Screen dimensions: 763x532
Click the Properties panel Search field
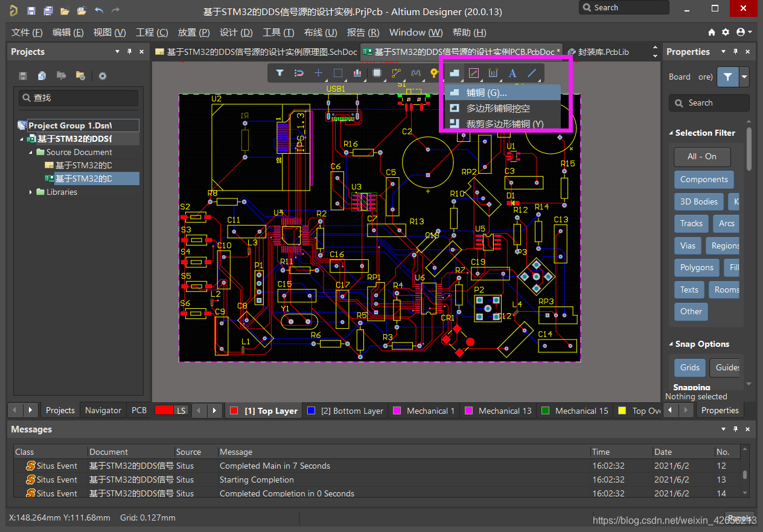[x=709, y=103]
